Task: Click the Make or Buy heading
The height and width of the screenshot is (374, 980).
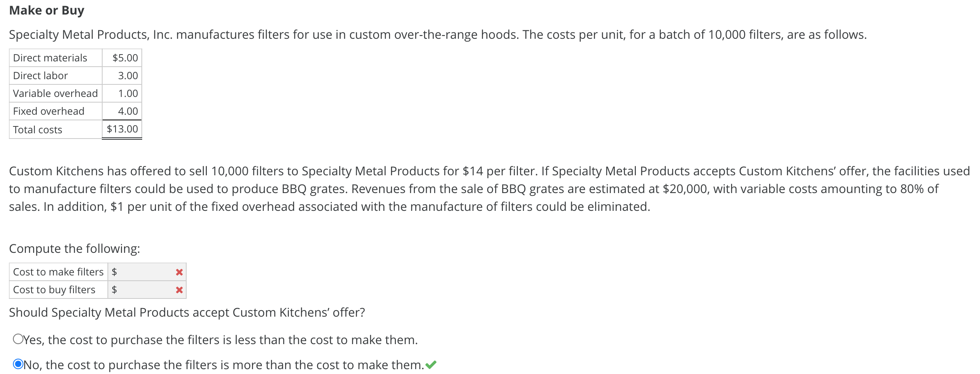Action: [x=47, y=10]
